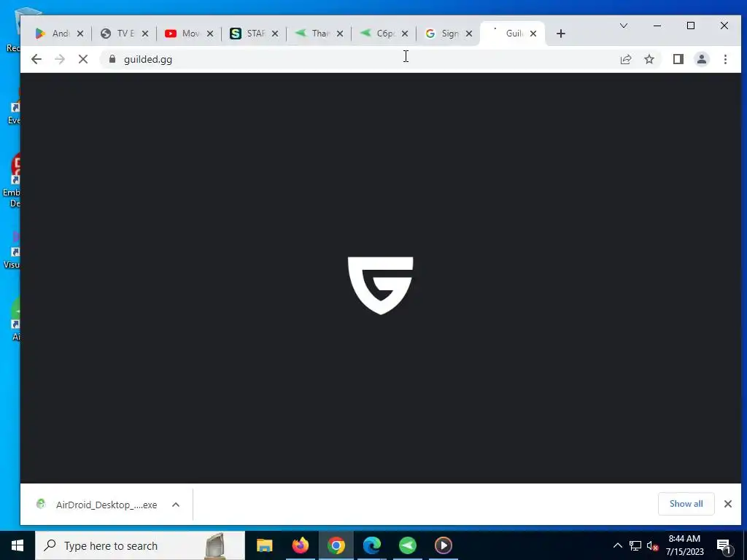This screenshot has height=560, width=747.
Task: Click the muted volume tray icon
Action: (653, 545)
